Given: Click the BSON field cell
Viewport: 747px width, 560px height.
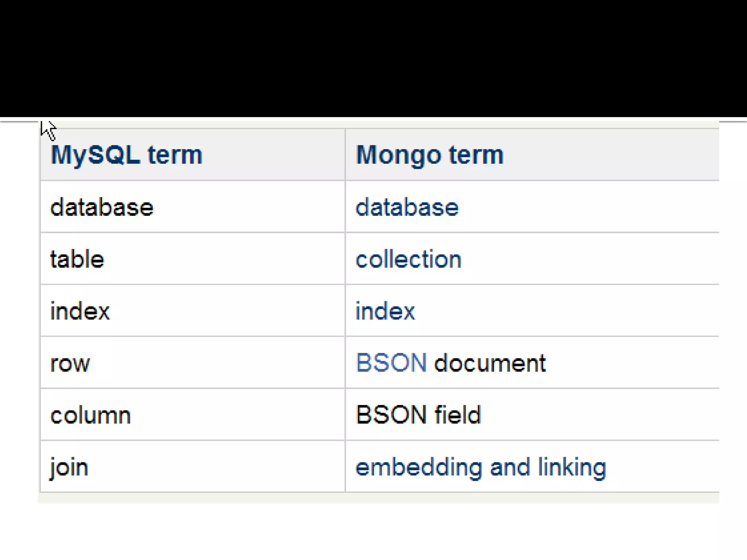Looking at the screenshot, I should [418, 415].
